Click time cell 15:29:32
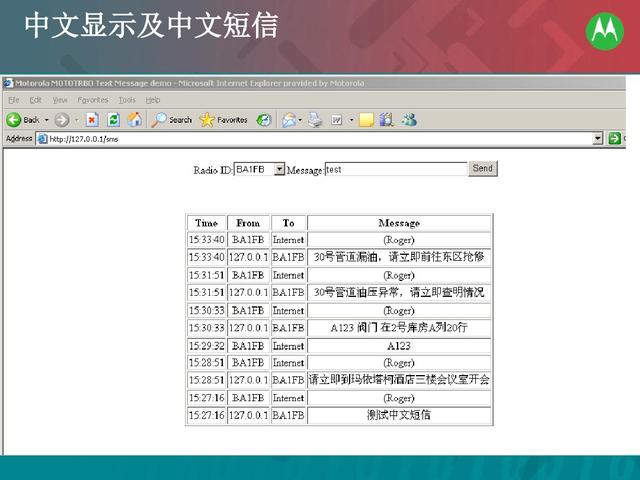The height and width of the screenshot is (480, 640). tap(207, 346)
